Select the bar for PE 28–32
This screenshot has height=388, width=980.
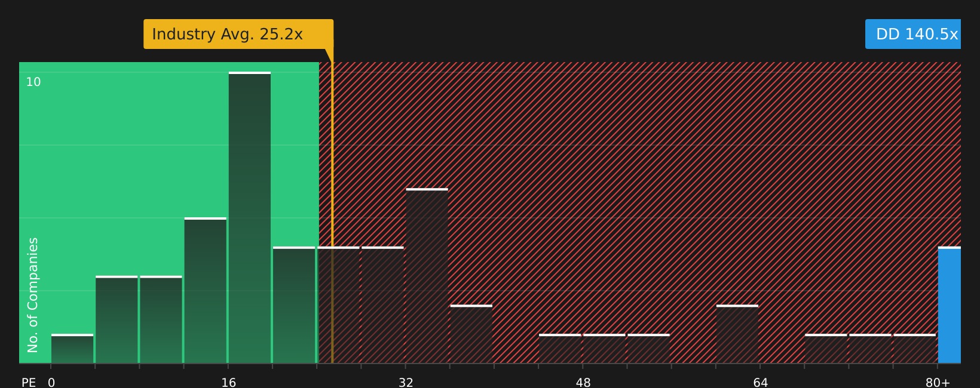click(x=382, y=304)
